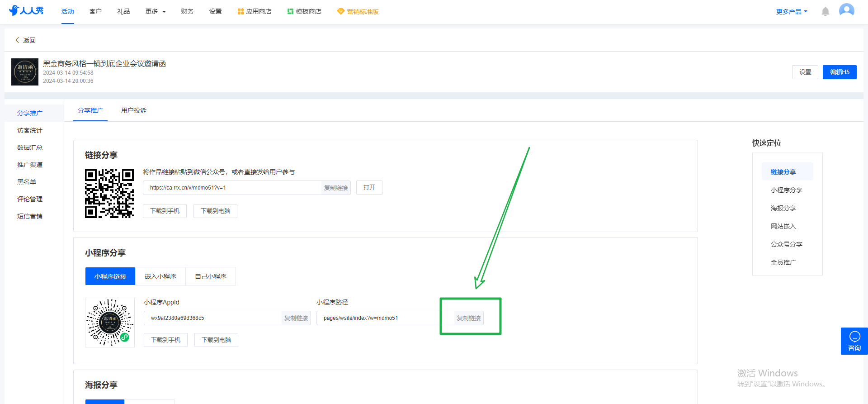Copy the 小程序路径 value

point(469,318)
